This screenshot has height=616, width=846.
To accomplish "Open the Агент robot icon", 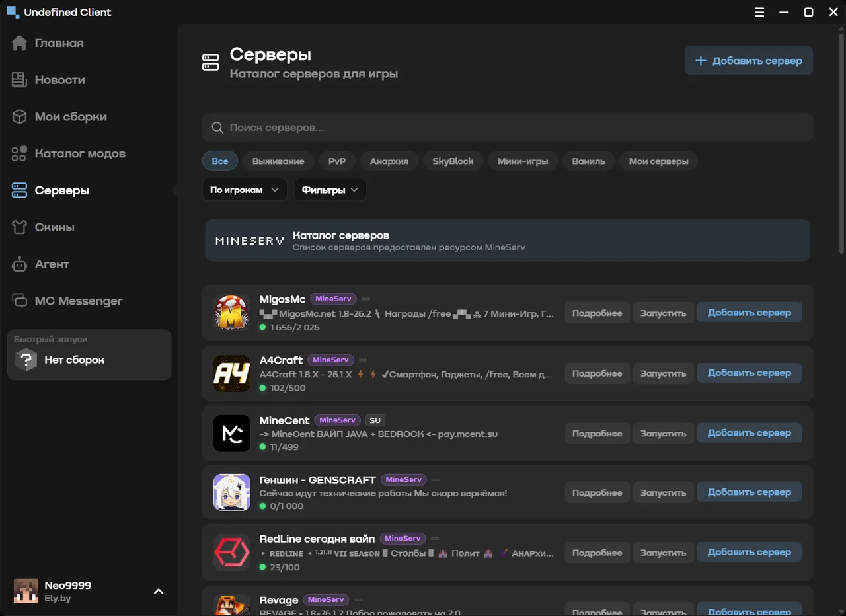I will coord(19,264).
